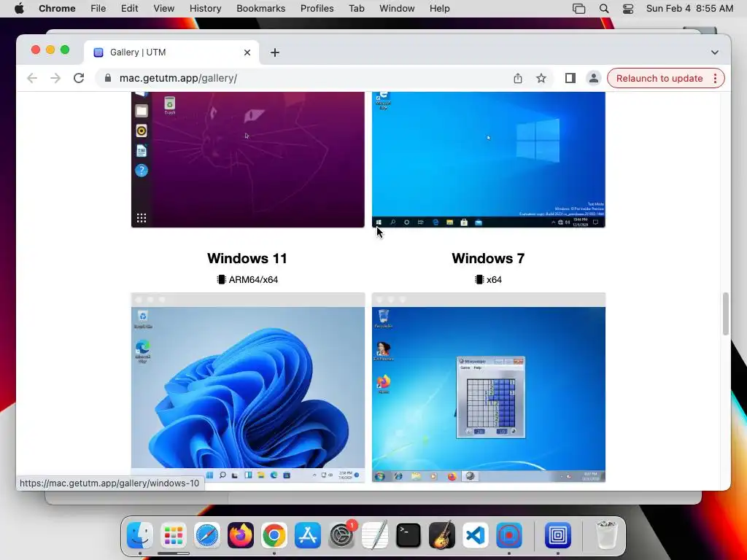Open the Edit menu

pos(129,9)
